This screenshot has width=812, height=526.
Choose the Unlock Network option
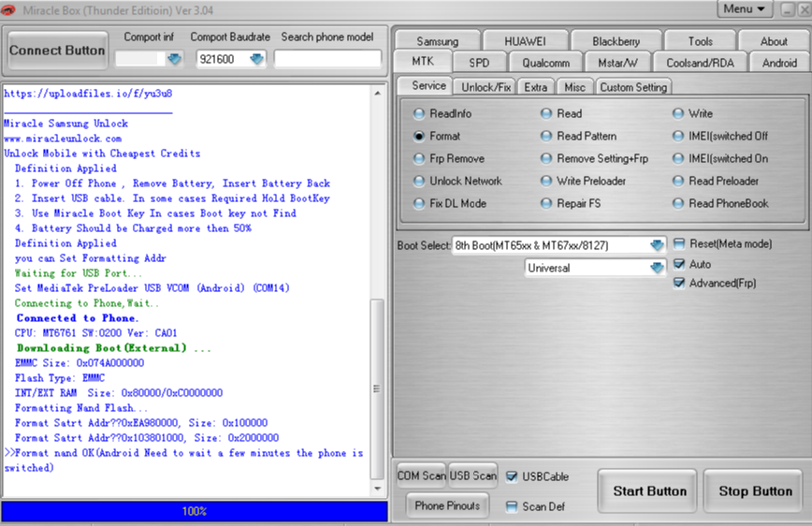[419, 181]
